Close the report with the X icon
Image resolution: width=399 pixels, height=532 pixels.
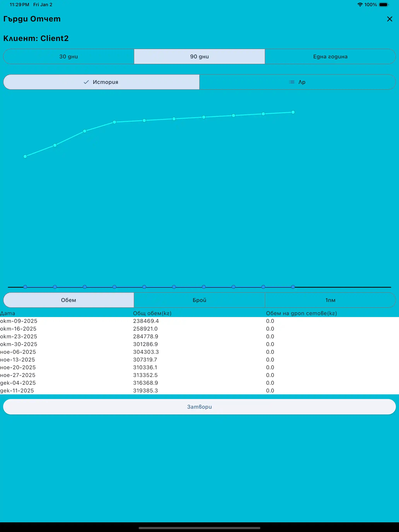coord(389,19)
